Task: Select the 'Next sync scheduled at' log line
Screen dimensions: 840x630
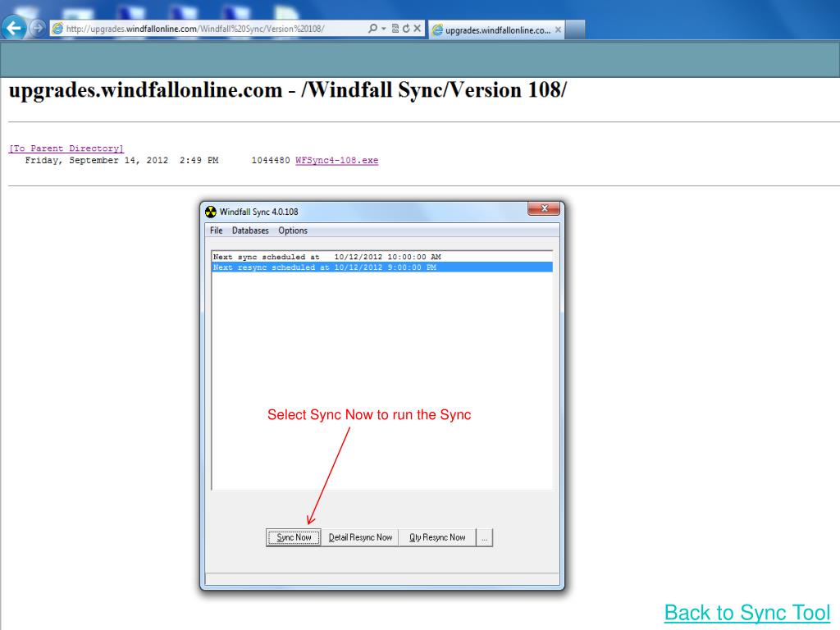Action: click(382, 257)
